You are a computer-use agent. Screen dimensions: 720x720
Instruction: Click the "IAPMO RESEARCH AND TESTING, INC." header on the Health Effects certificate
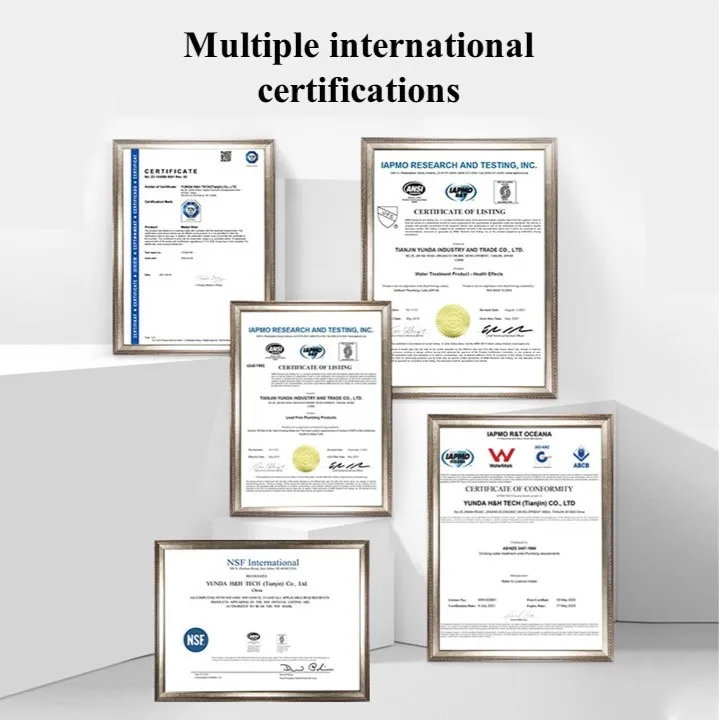coord(459,165)
